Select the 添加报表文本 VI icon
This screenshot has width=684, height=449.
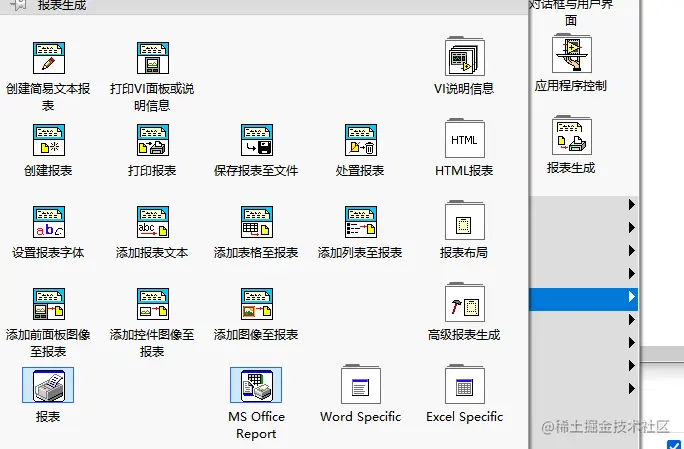point(153,222)
